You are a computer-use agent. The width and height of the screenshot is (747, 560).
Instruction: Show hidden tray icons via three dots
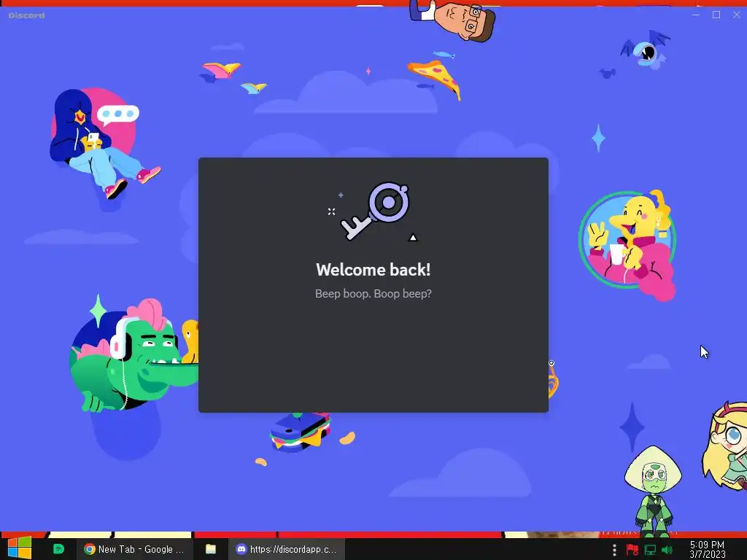[614, 550]
